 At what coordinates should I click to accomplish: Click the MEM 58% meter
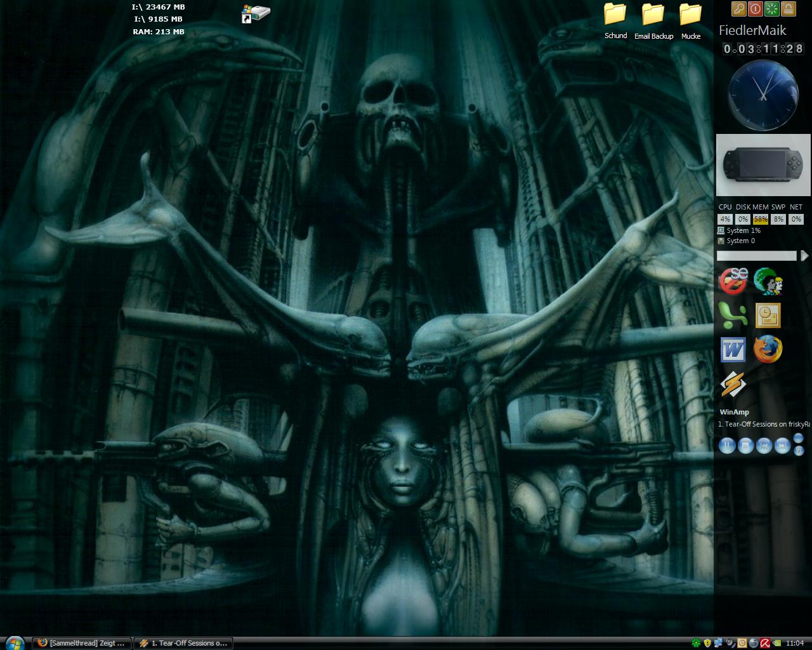[761, 219]
